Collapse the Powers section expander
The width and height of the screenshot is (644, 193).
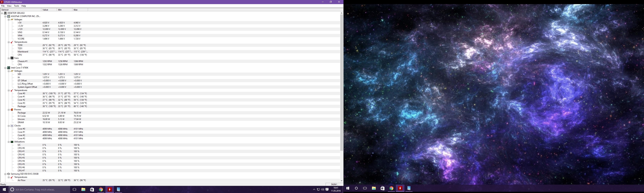(x=9, y=110)
